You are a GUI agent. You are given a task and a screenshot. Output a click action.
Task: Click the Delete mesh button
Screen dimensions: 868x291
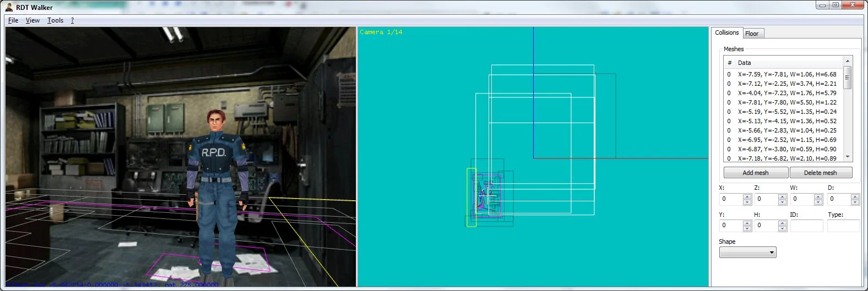[x=820, y=173]
